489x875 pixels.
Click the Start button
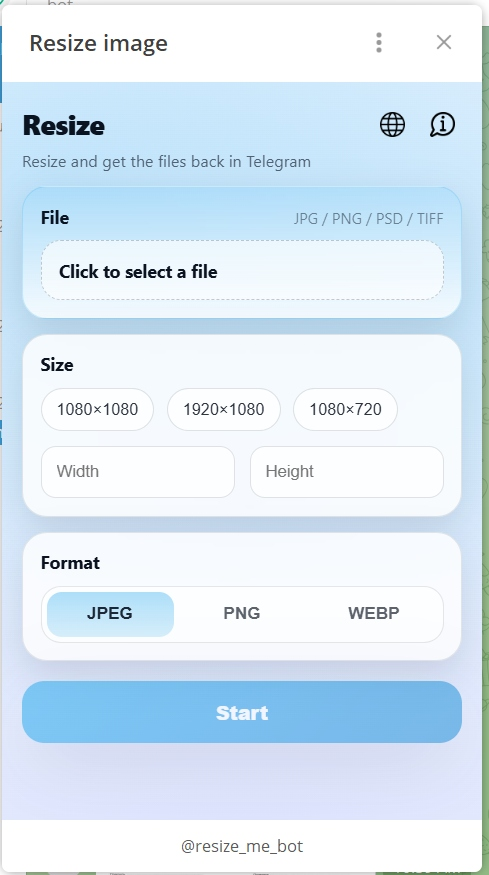pyautogui.click(x=242, y=712)
